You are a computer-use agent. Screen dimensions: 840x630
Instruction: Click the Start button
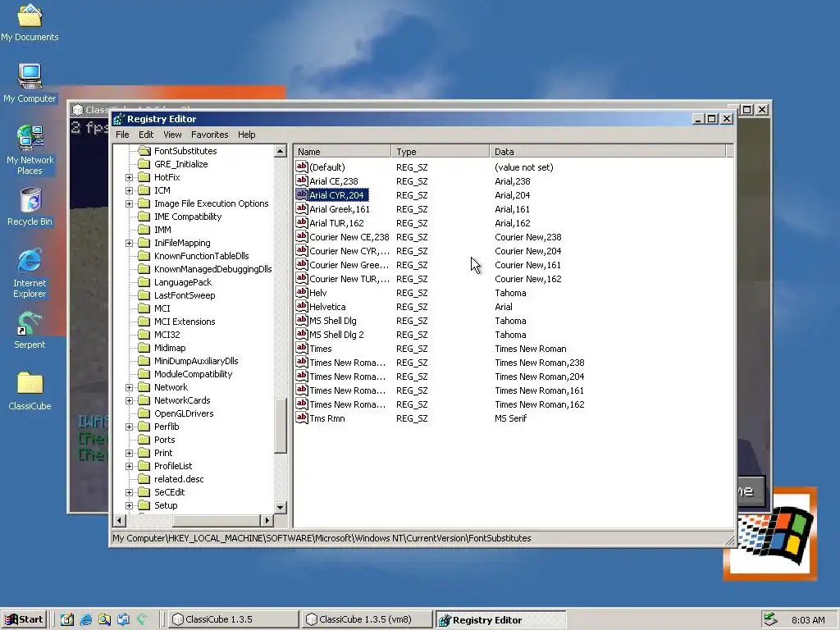pos(24,620)
